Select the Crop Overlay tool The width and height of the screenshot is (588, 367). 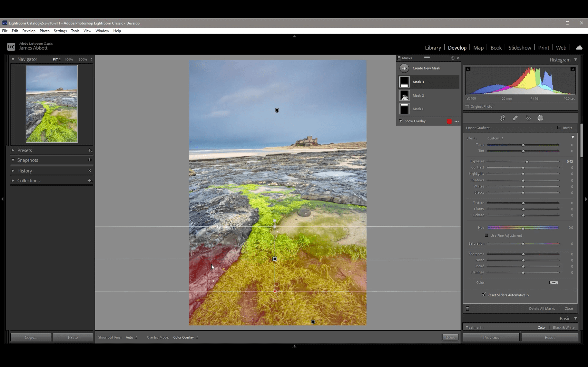point(502,118)
